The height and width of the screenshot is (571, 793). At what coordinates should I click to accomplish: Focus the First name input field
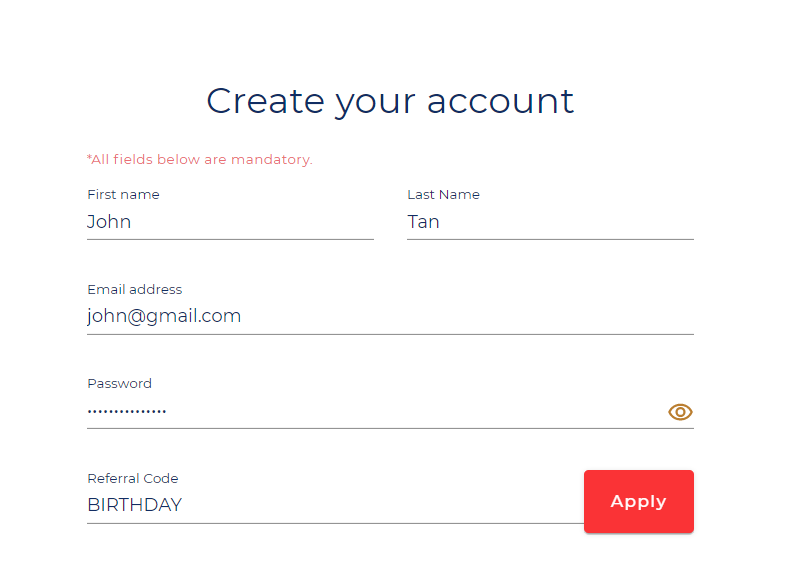[230, 222]
